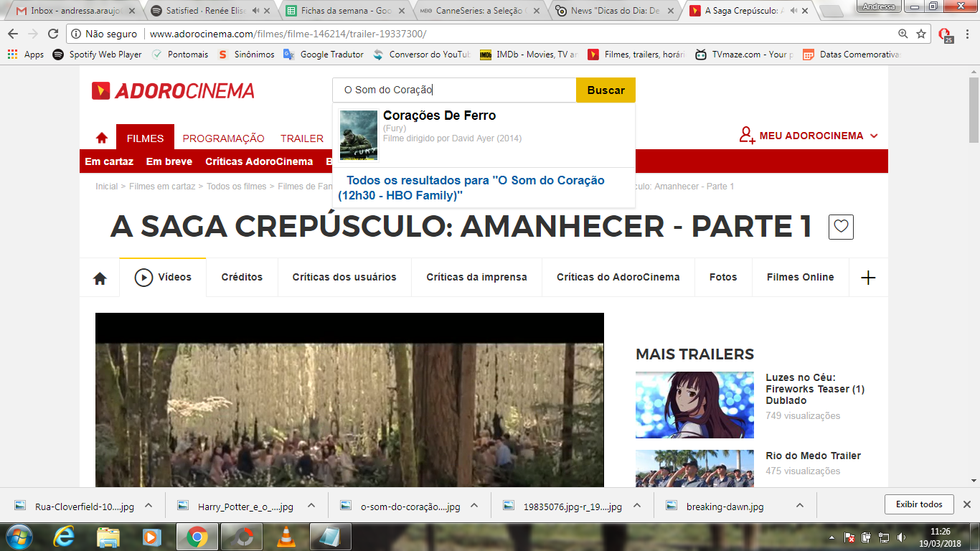Image resolution: width=980 pixels, height=551 pixels.
Task: Reload the page
Action: [53, 34]
